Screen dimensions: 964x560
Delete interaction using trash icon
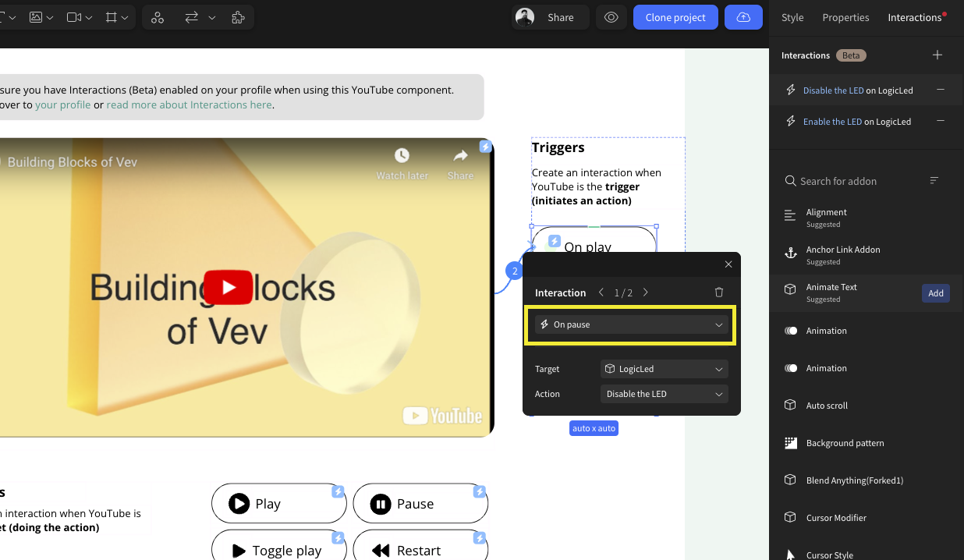719,292
